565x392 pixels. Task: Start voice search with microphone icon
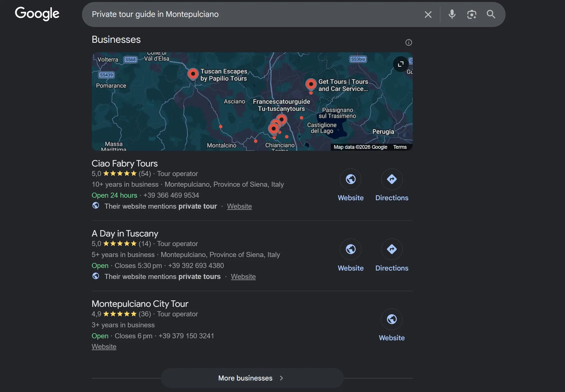[x=452, y=14]
